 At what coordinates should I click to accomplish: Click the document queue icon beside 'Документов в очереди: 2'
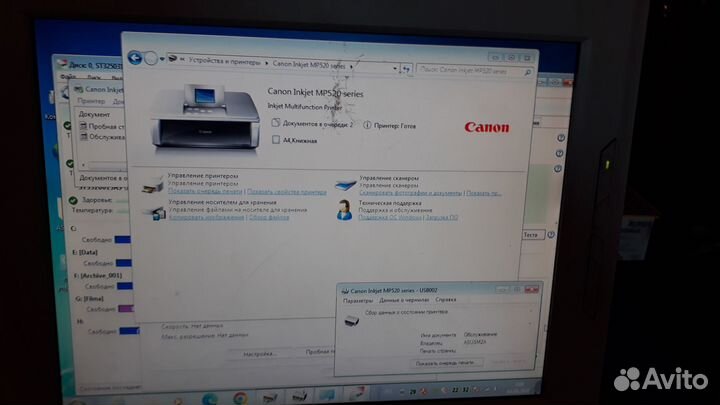tap(275, 123)
